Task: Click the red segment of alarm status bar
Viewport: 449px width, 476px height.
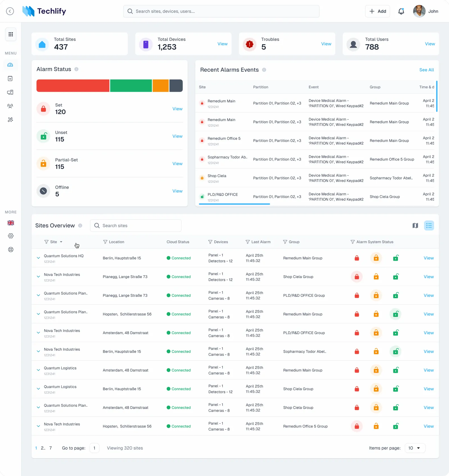Action: [73, 86]
